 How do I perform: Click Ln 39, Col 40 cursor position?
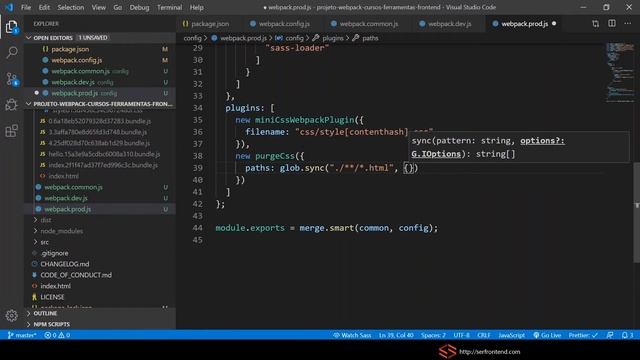tap(396, 335)
